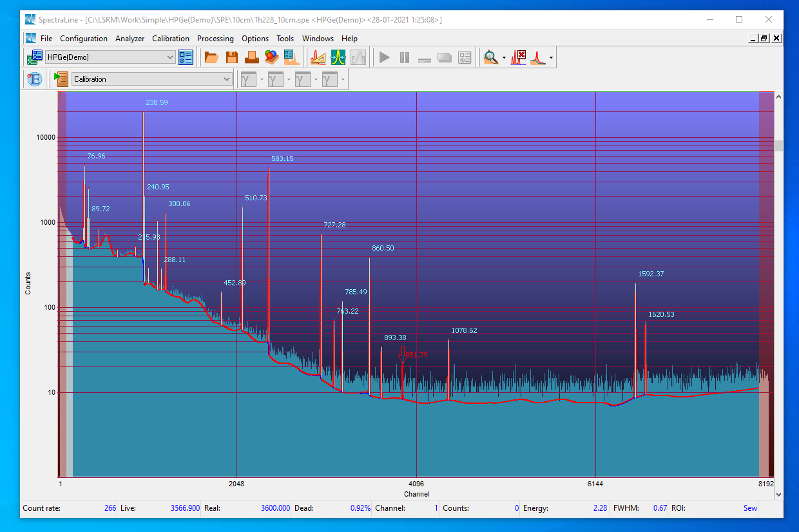Click the save spectrum floppy disk icon
The width and height of the screenshot is (799, 532).
point(231,57)
